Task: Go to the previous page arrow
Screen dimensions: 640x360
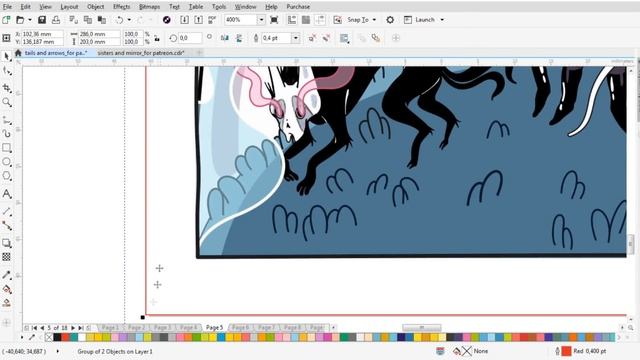Action: (x=42, y=328)
